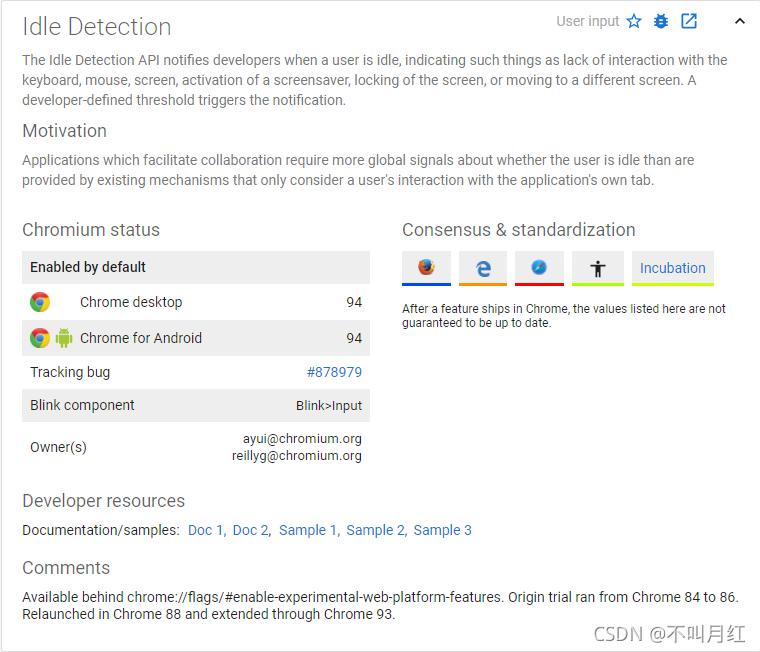Collapse the Idle Detection panel chevron
The height and width of the screenshot is (652, 760).
coord(740,21)
